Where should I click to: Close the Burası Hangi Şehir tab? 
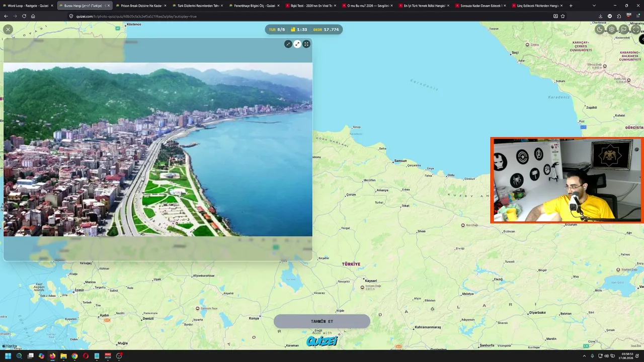[x=108, y=6]
